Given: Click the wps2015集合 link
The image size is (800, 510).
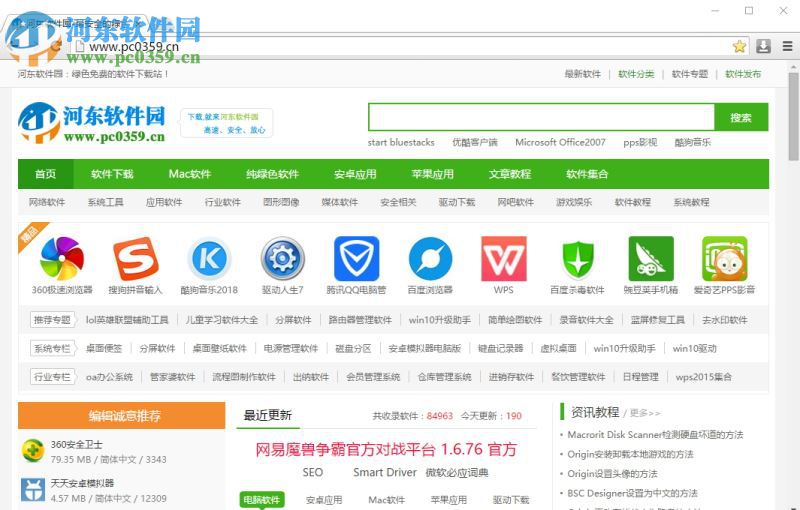Looking at the screenshot, I should click(x=704, y=377).
